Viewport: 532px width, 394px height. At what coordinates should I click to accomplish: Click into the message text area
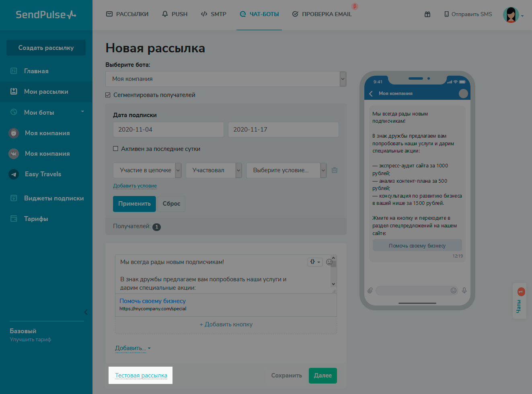click(x=223, y=274)
